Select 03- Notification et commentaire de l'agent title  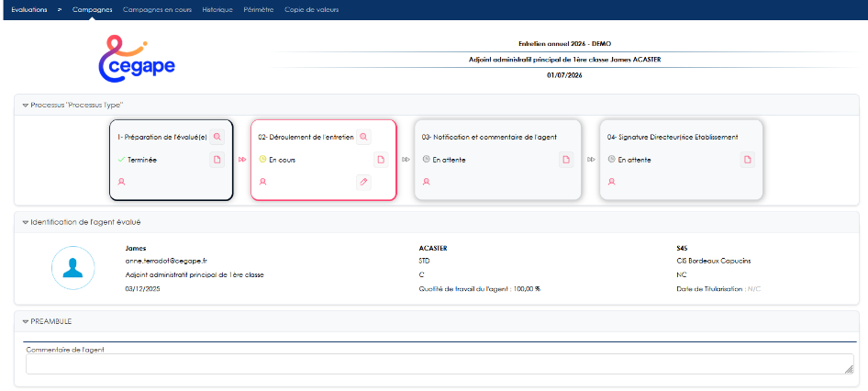[489, 137]
